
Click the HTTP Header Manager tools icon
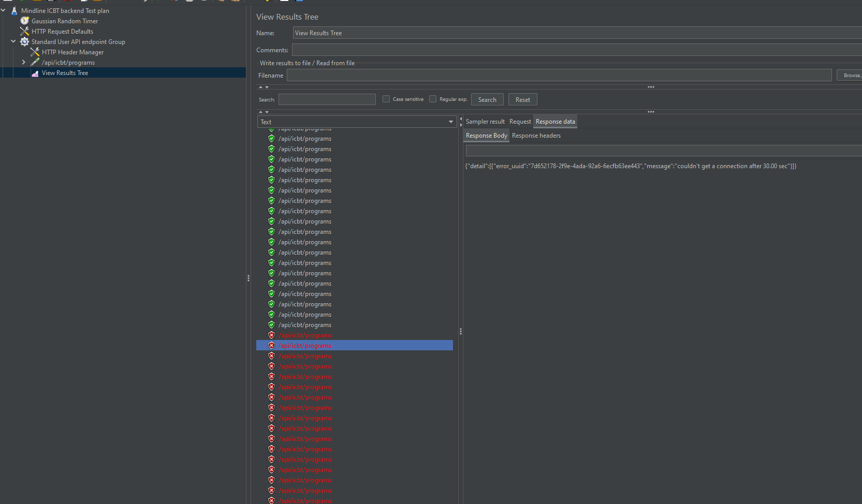point(35,52)
